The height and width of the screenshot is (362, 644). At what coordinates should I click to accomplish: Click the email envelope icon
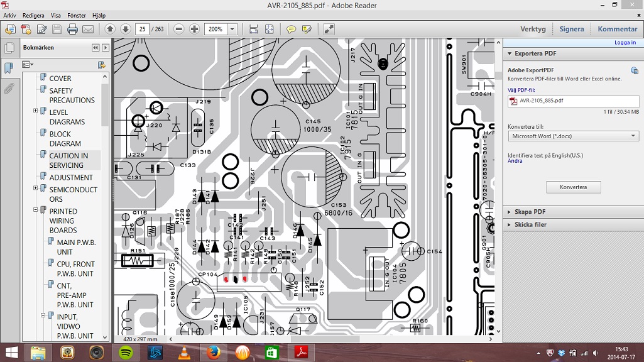[x=88, y=29]
